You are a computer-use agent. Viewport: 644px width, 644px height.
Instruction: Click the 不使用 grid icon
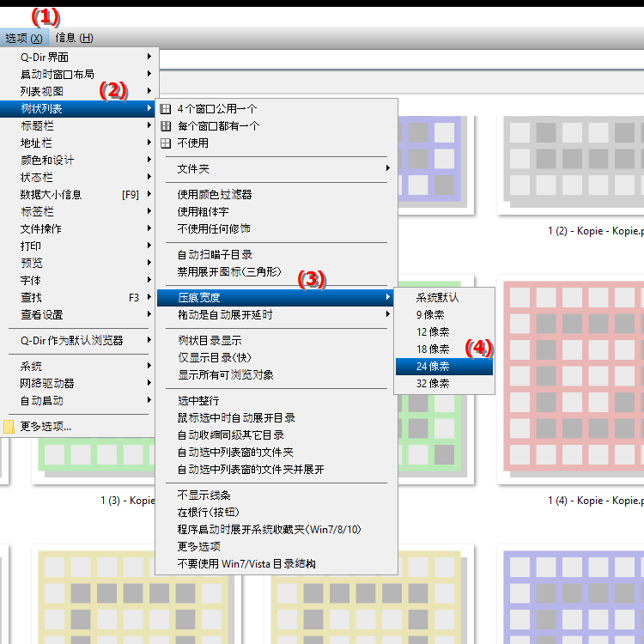(166, 143)
